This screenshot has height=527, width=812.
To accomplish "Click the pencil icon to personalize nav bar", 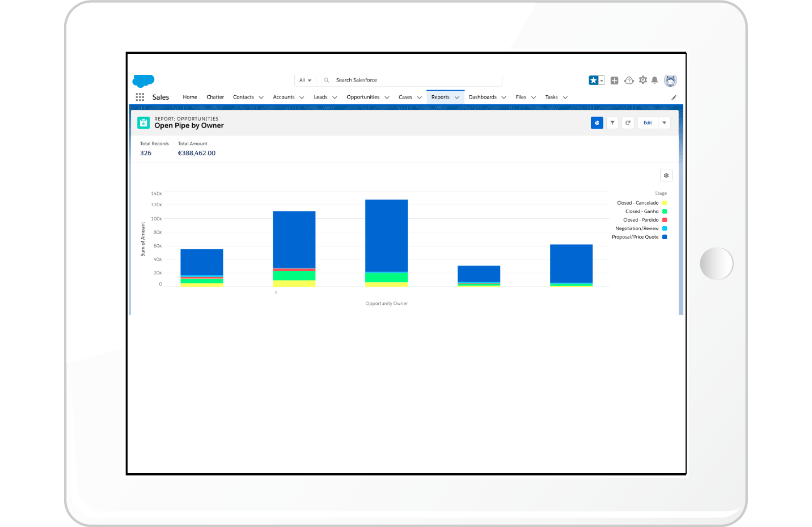I will click(x=674, y=97).
